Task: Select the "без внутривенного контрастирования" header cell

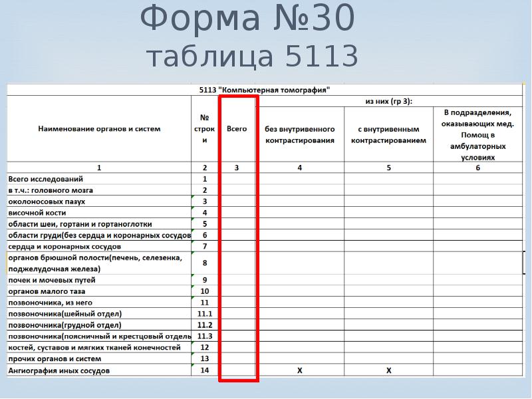Action: [x=300, y=135]
